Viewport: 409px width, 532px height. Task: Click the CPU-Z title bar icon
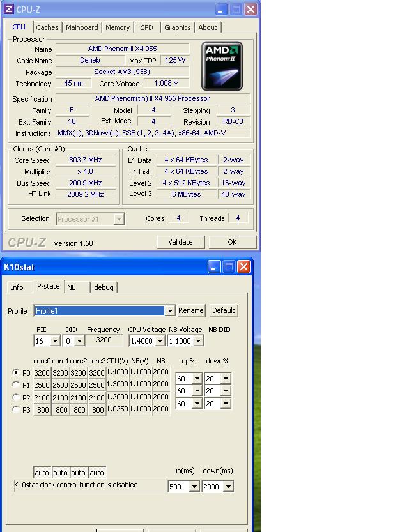(x=8, y=9)
